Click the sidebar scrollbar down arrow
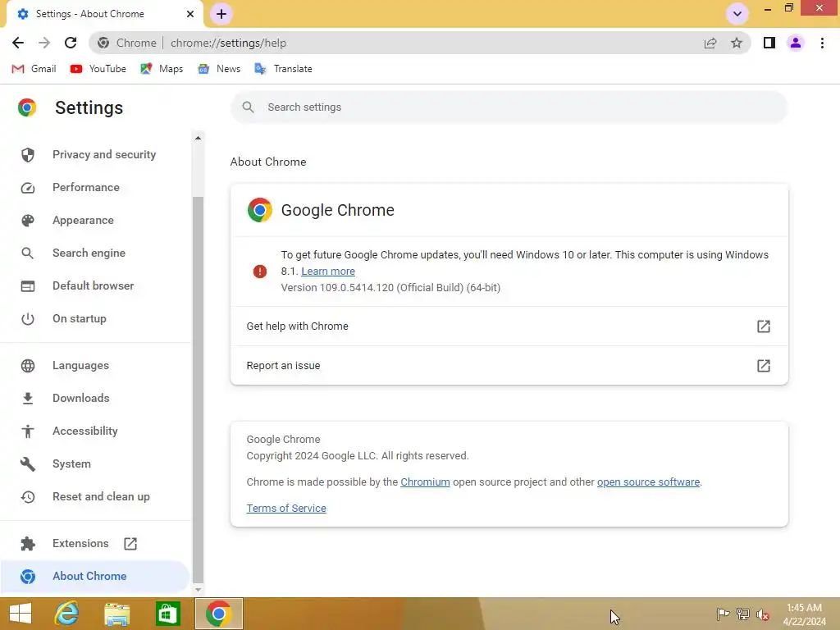 pos(198,590)
